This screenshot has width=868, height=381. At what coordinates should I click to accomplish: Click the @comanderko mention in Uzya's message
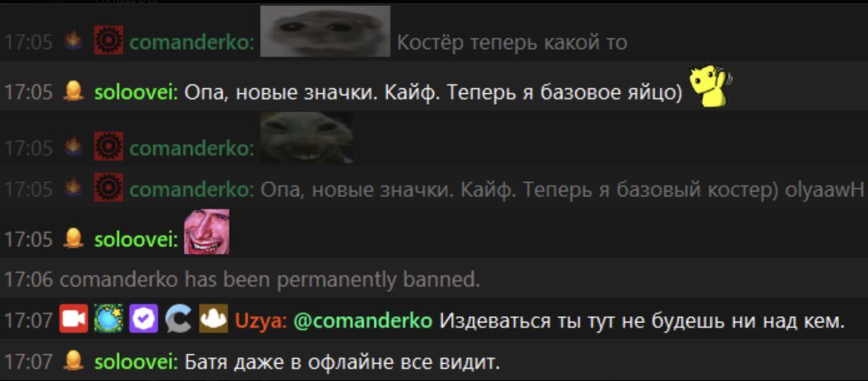(x=363, y=321)
